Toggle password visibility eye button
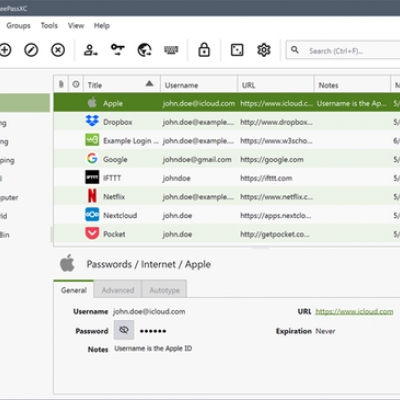This screenshot has height=400, width=400. [124, 330]
